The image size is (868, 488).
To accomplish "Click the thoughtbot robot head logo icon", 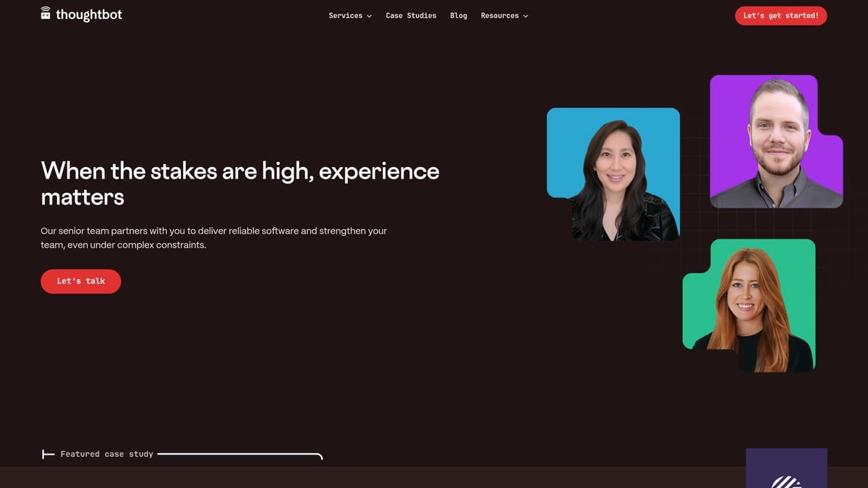I will tap(44, 14).
